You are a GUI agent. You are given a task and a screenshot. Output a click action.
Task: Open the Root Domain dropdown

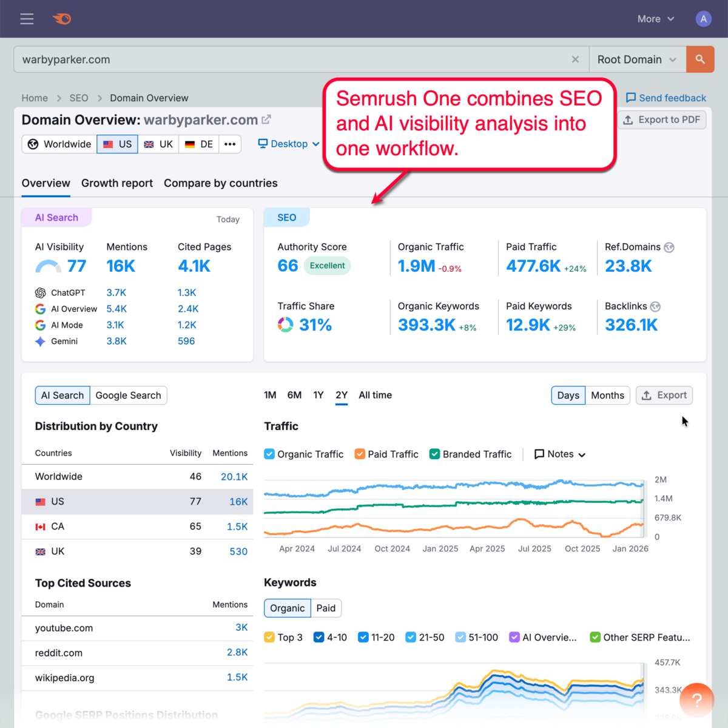coord(636,59)
